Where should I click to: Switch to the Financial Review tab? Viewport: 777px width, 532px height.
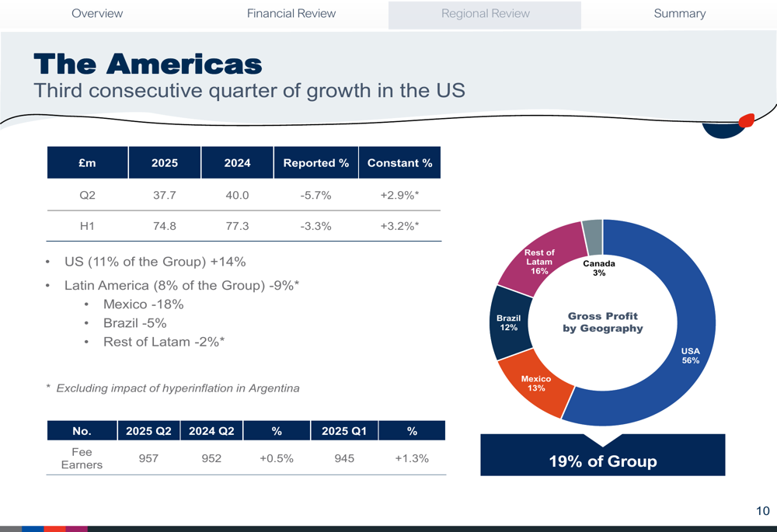(x=291, y=13)
